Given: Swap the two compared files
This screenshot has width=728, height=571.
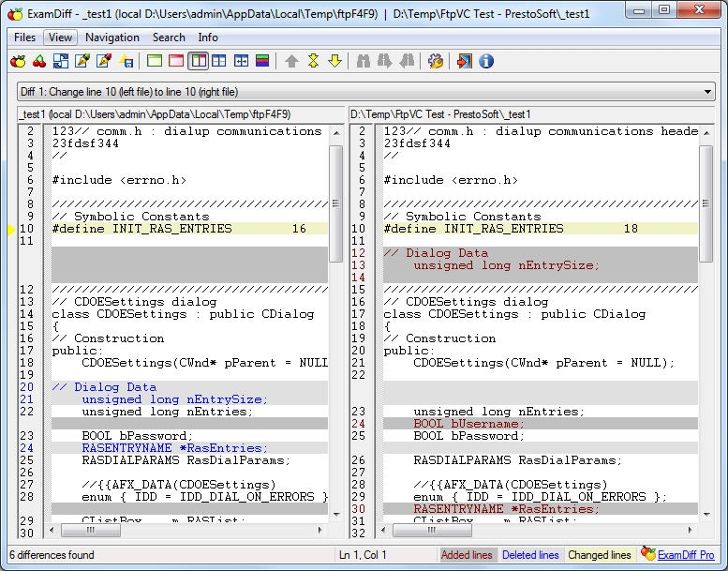Looking at the screenshot, I should coord(61,61).
